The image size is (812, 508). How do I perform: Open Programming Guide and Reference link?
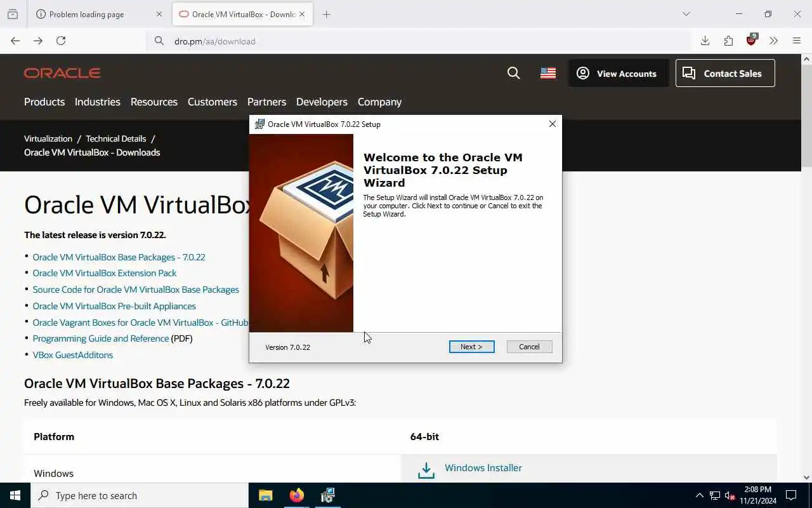tap(101, 338)
